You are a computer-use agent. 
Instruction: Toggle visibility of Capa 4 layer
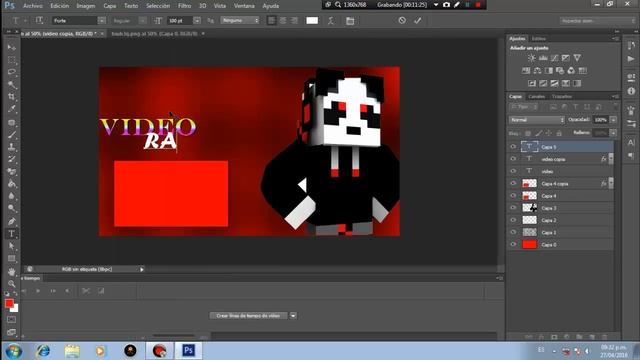click(513, 196)
